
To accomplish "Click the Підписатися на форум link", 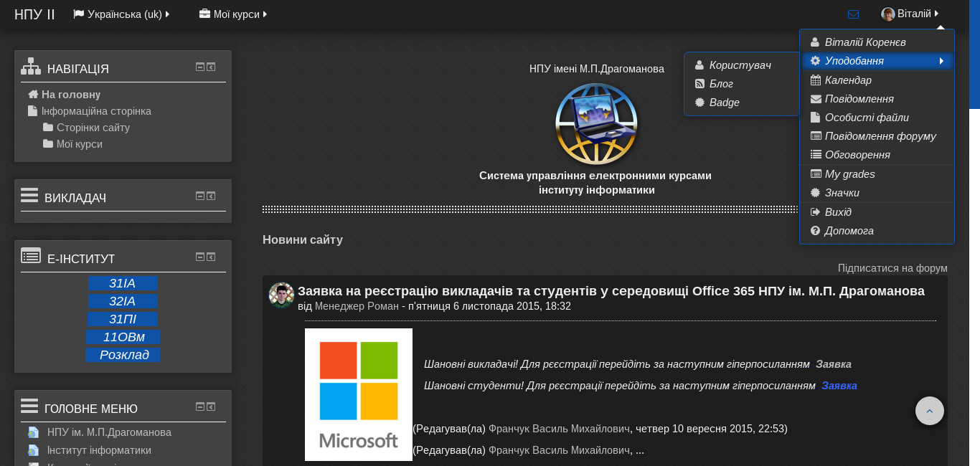I will [x=892, y=267].
